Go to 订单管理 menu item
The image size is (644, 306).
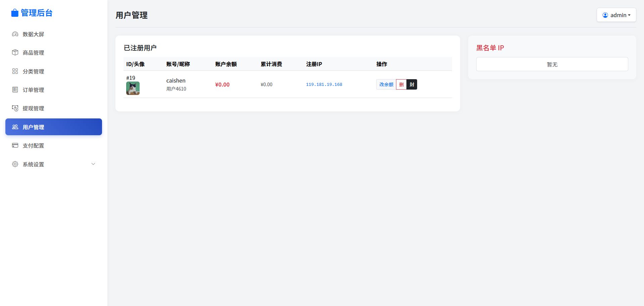(x=33, y=90)
